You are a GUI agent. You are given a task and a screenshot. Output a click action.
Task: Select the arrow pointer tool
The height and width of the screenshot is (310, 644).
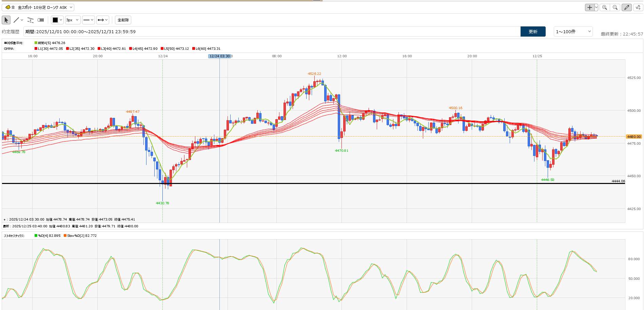[6, 20]
